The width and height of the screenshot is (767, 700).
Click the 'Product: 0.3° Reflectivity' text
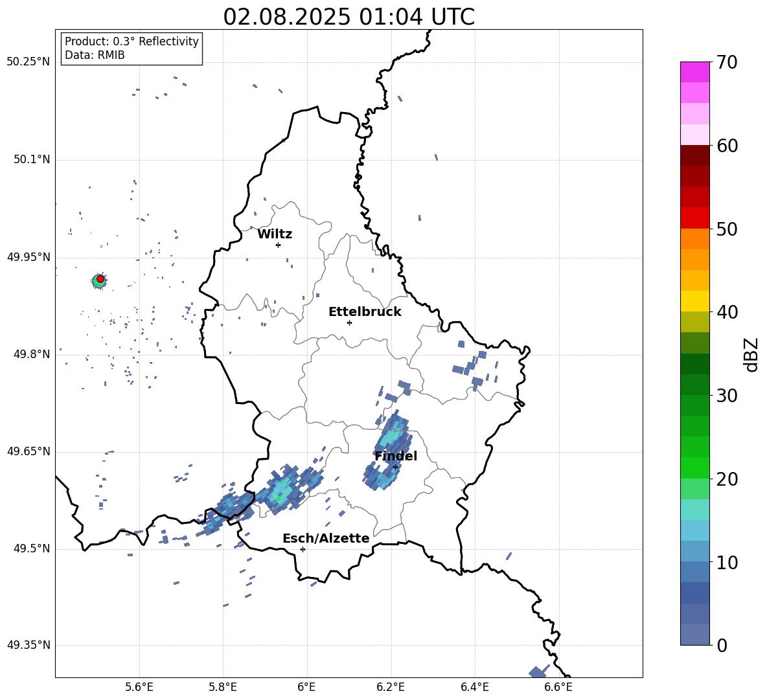point(132,41)
